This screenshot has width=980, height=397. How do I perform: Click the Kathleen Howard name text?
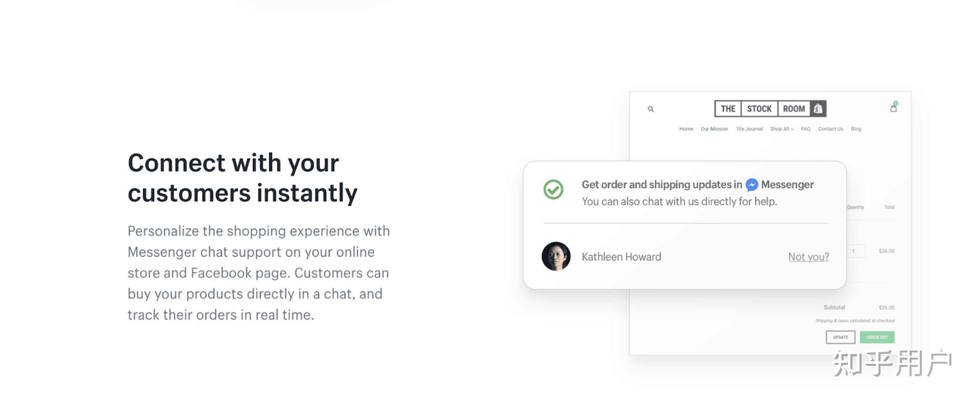[x=621, y=257]
